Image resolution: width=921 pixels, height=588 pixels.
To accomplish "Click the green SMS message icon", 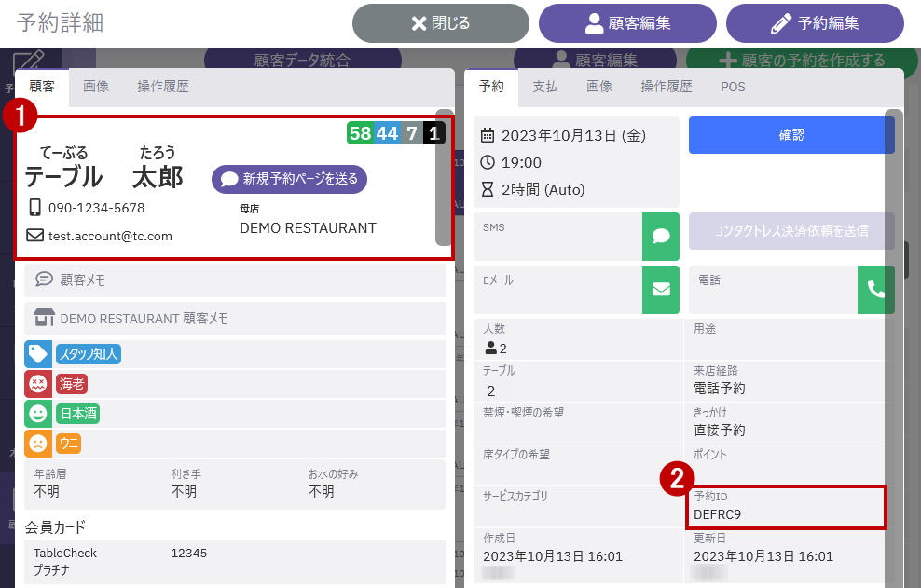I will coord(660,237).
